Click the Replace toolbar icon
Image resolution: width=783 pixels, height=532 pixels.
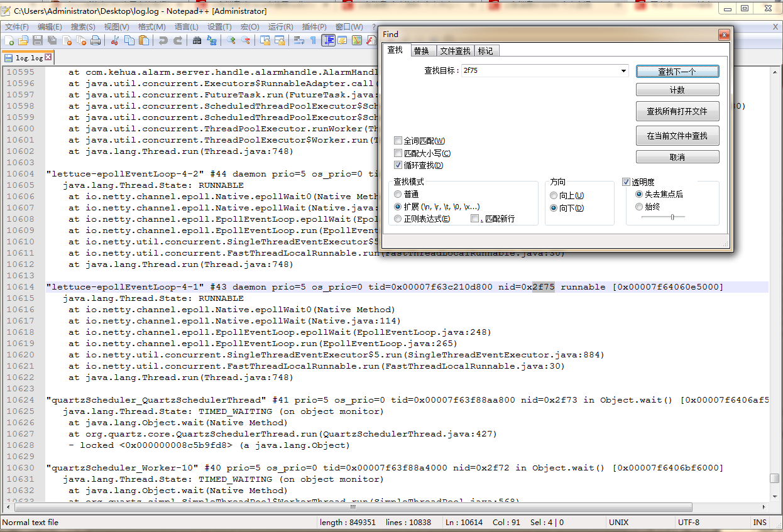[x=212, y=40]
